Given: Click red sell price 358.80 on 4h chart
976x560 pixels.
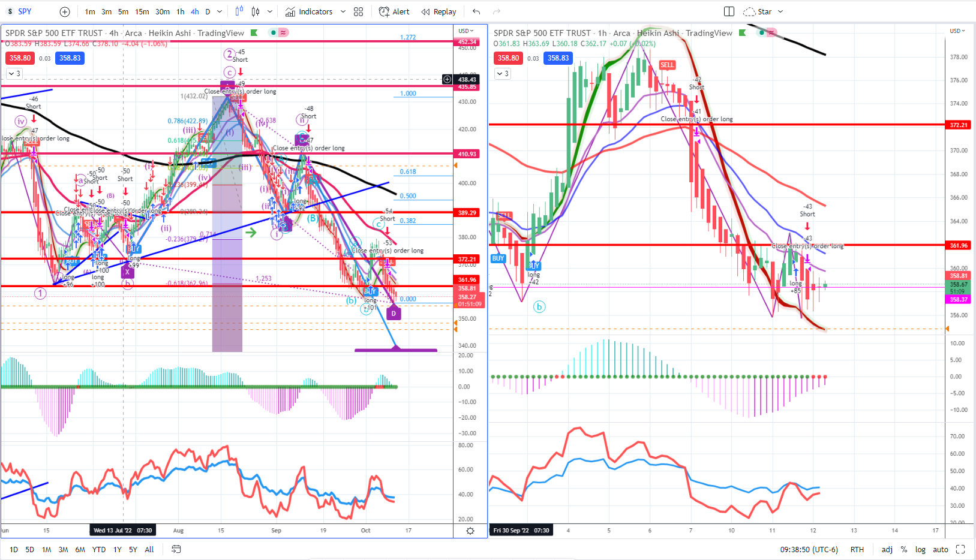Looking at the screenshot, I should tap(20, 58).
